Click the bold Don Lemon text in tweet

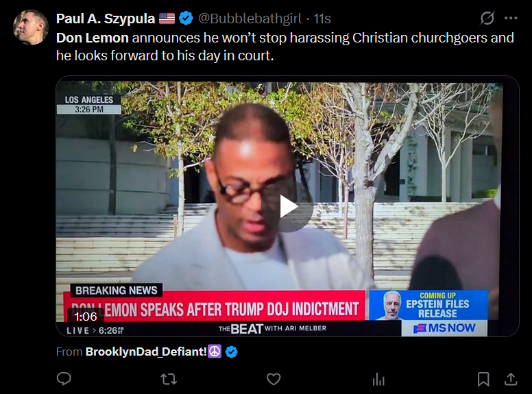tap(93, 38)
